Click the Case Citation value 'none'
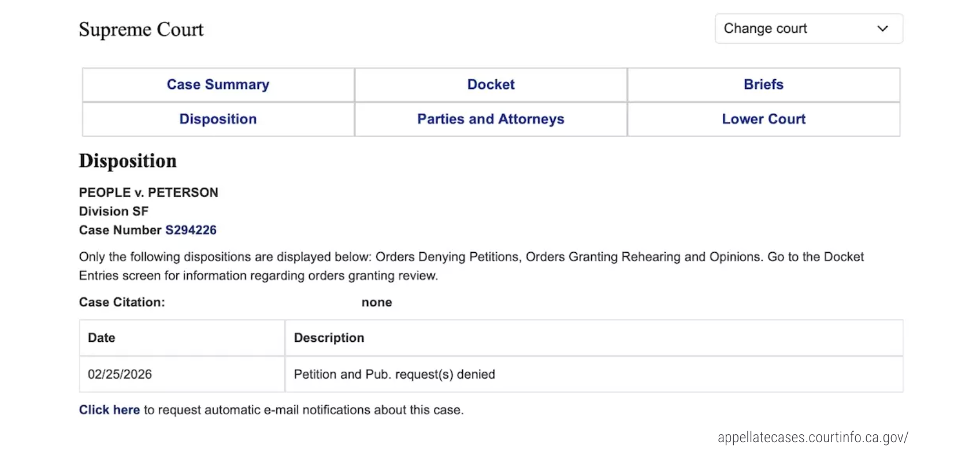Viewport: 980px width, 463px height. click(377, 303)
